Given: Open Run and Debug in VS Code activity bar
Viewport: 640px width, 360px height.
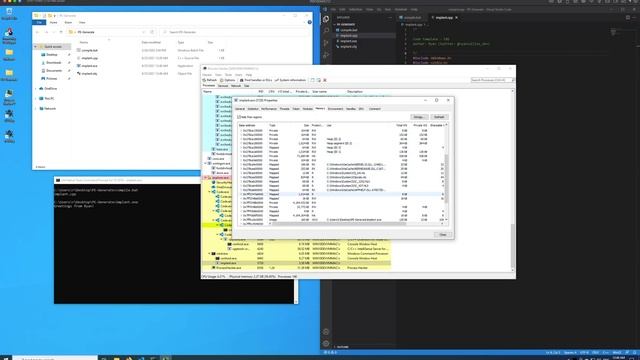Looking at the screenshot, I should point(326,54).
